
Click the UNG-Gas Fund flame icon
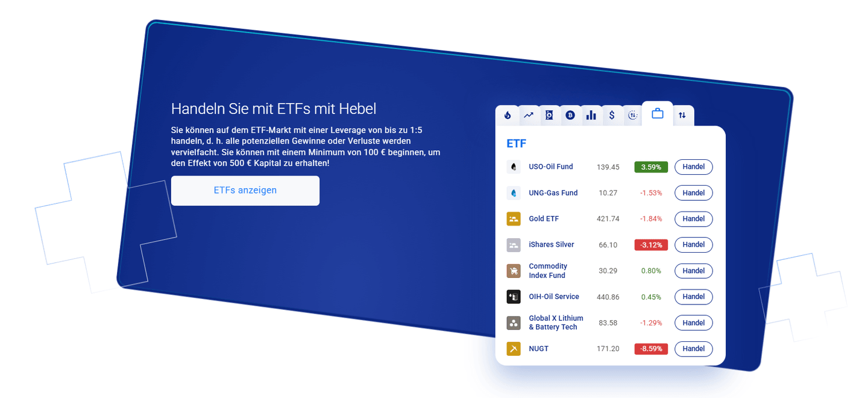click(514, 193)
